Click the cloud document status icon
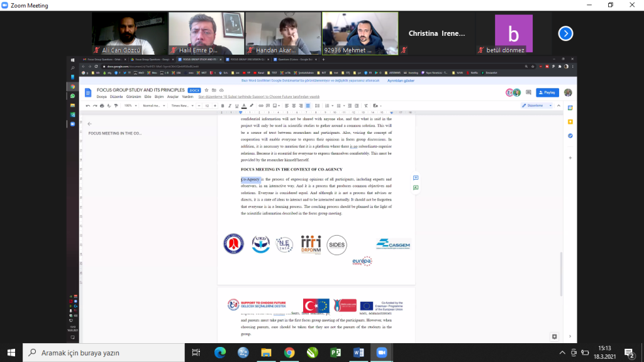644x362 pixels. 221,90
